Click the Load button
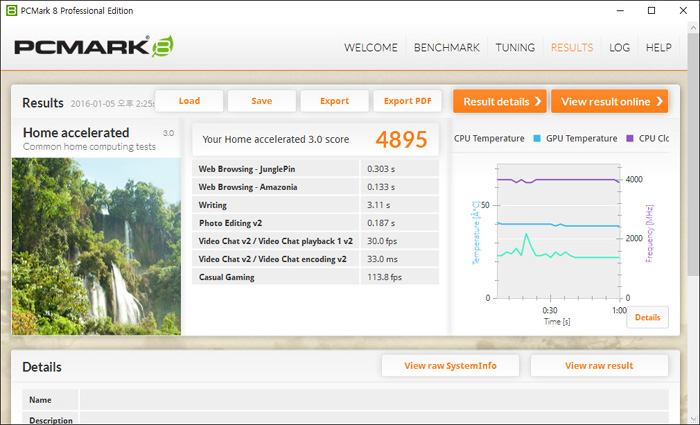The image size is (700, 425). coord(189,101)
